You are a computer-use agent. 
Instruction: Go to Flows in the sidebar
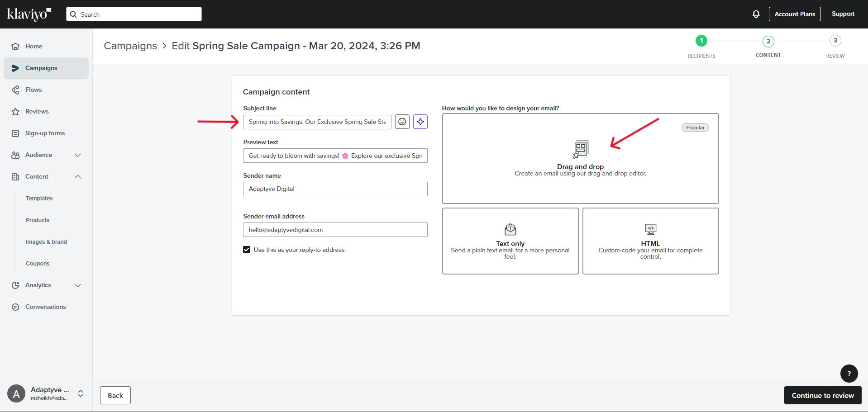tap(33, 90)
